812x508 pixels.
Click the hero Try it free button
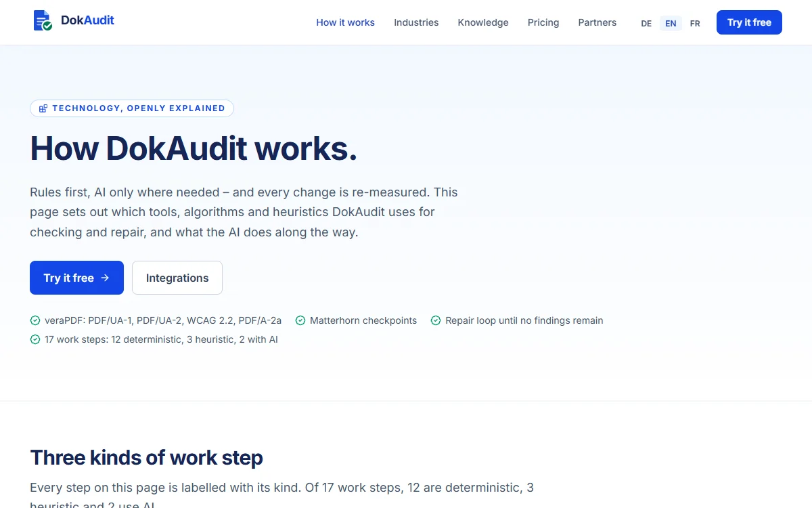tap(76, 278)
